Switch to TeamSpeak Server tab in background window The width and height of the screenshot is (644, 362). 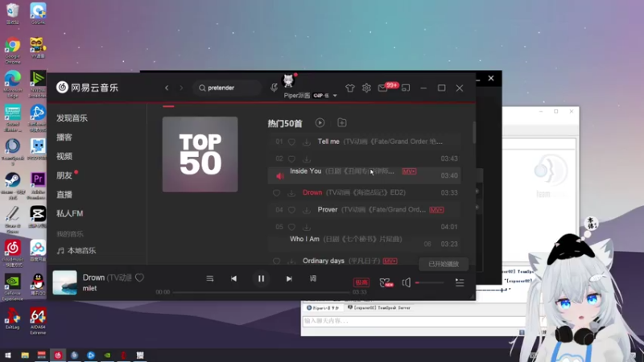coord(378,307)
